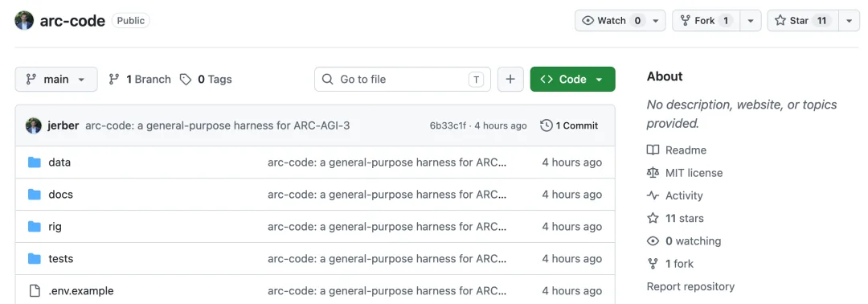This screenshot has height=304, width=868.
Task: Click the book icon beside Readme
Action: [653, 150]
